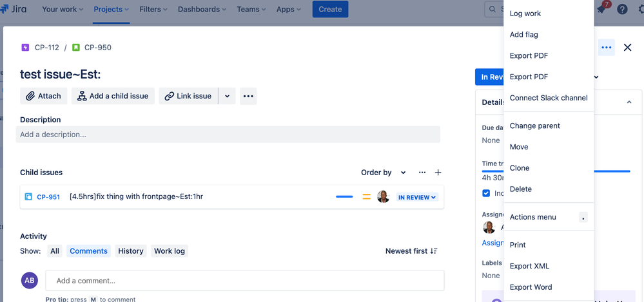Click the subtask icon beside CP-951
The image size is (644, 302).
click(28, 197)
